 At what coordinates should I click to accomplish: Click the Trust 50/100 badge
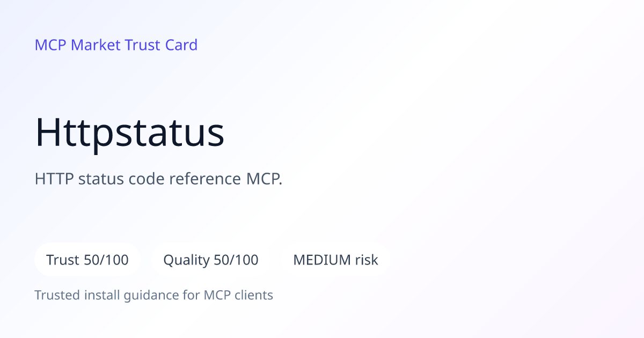87,260
